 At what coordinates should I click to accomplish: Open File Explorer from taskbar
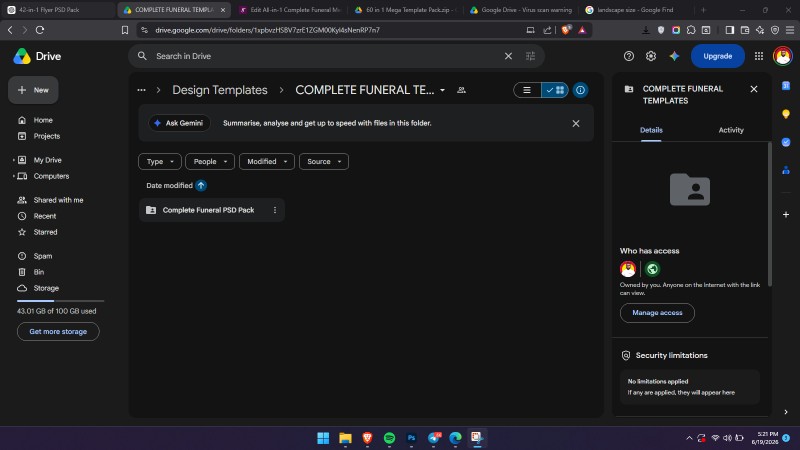click(345, 438)
